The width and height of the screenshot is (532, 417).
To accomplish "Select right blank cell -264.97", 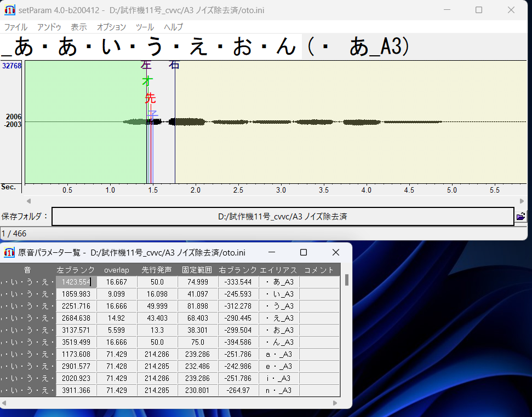I will pyautogui.click(x=238, y=390).
